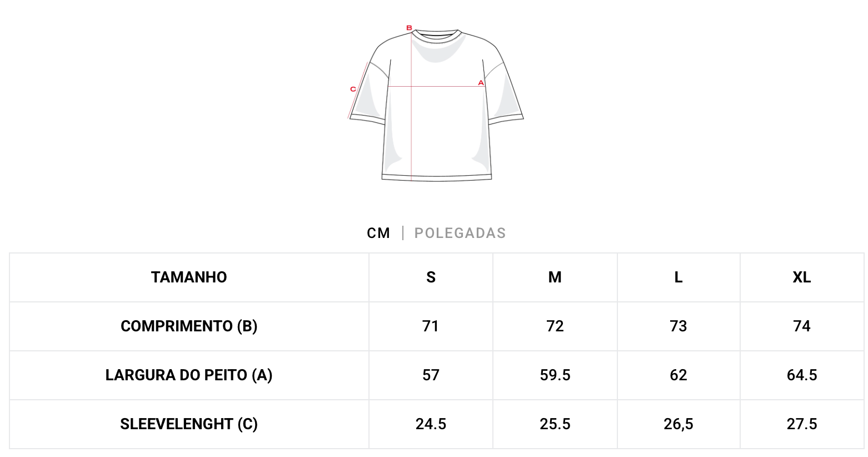Click the SLEEVELENGHT (C) row label
Screen dimensions: 868x457
pyautogui.click(x=189, y=424)
